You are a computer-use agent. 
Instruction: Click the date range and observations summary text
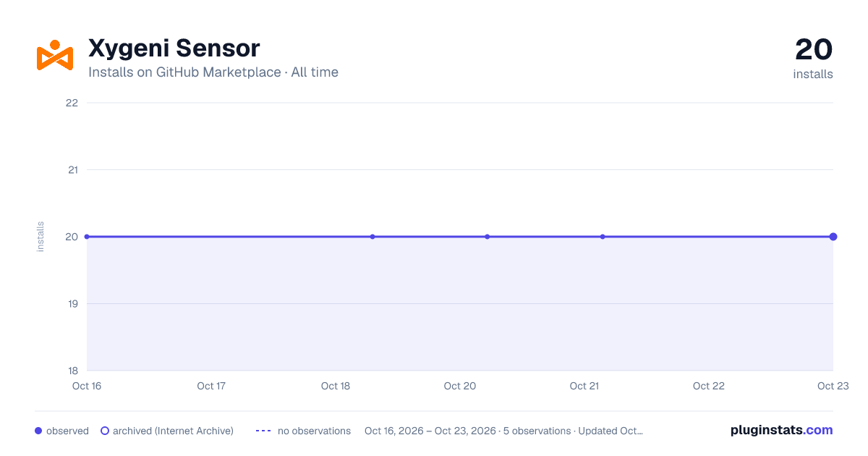pyautogui.click(x=503, y=431)
